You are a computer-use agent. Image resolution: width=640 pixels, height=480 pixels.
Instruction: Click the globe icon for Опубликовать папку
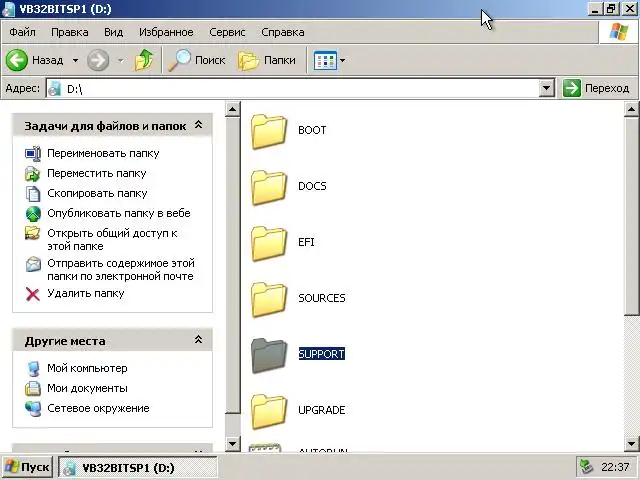click(33, 213)
